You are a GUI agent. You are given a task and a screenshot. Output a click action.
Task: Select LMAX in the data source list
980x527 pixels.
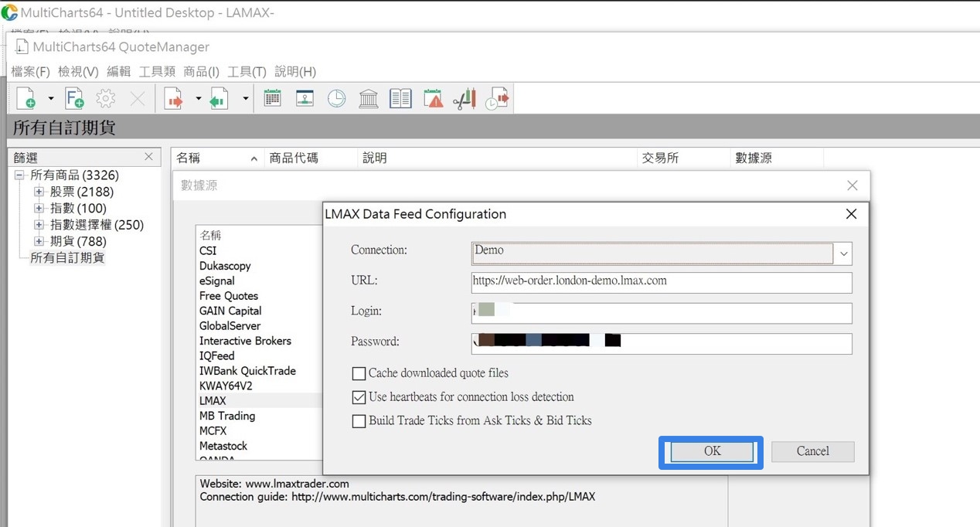point(213,401)
